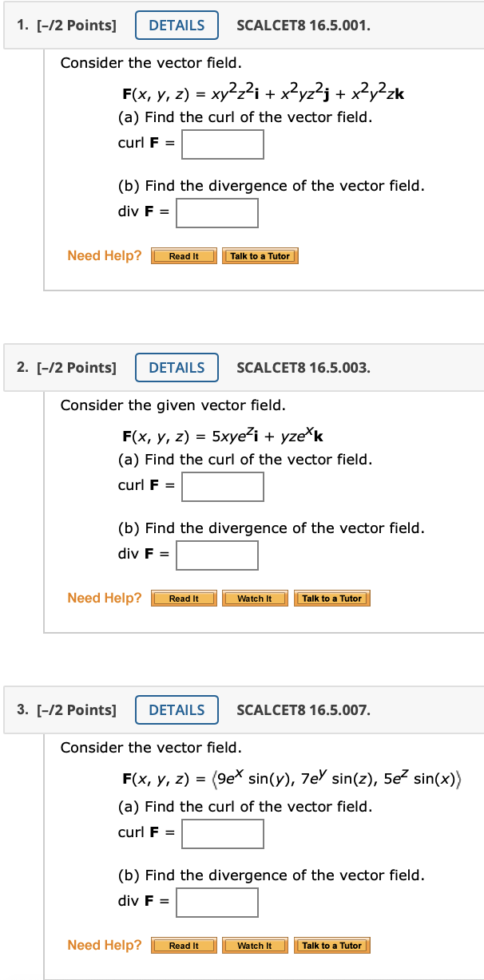
Task: Click Read It for problem SCALCET8 16.5.001
Action: pyautogui.click(x=184, y=256)
